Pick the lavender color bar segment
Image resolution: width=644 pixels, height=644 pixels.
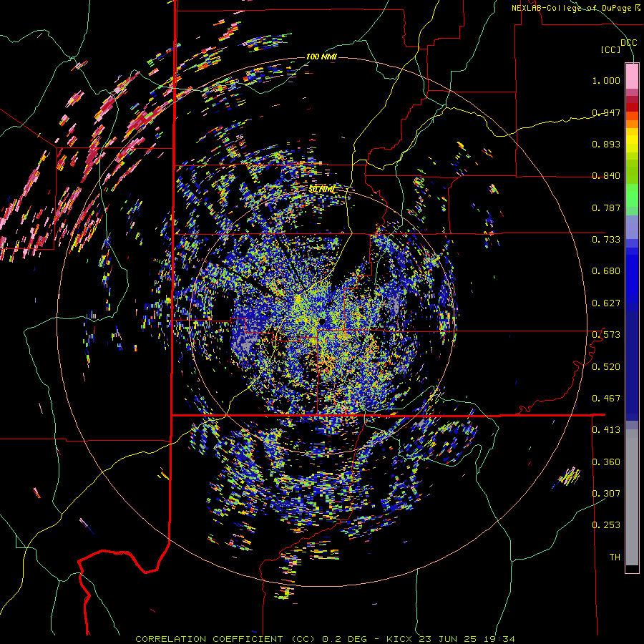632,227
